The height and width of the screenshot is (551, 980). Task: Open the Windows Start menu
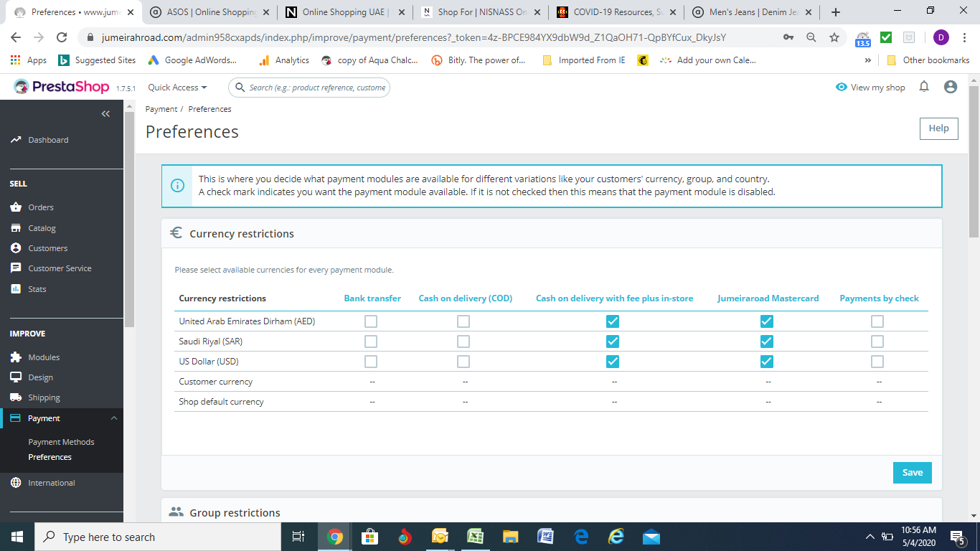click(x=17, y=537)
